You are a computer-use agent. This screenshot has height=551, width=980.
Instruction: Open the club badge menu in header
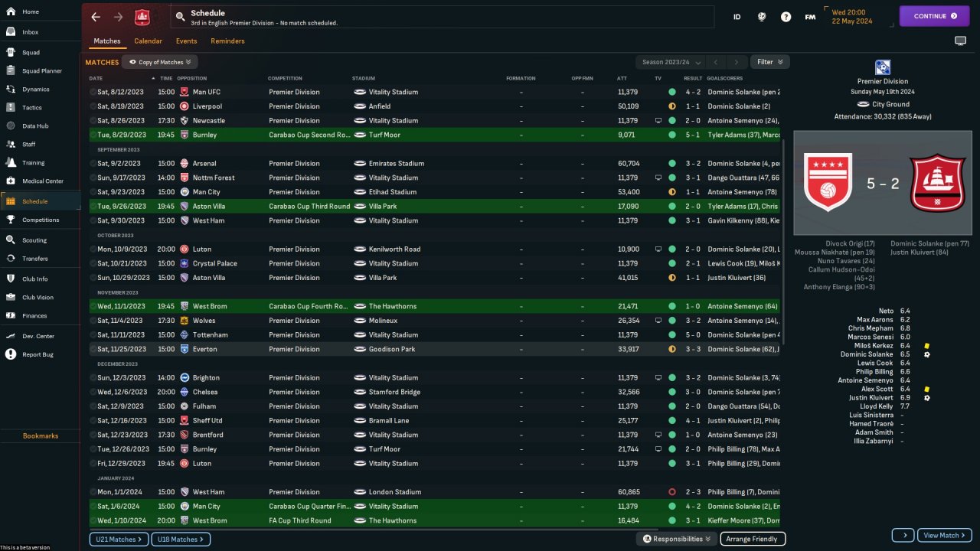pos(142,17)
